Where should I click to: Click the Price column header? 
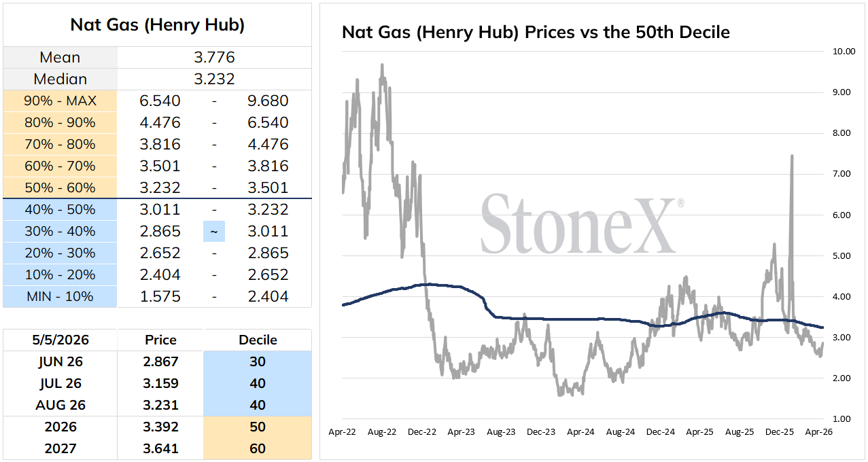click(160, 340)
